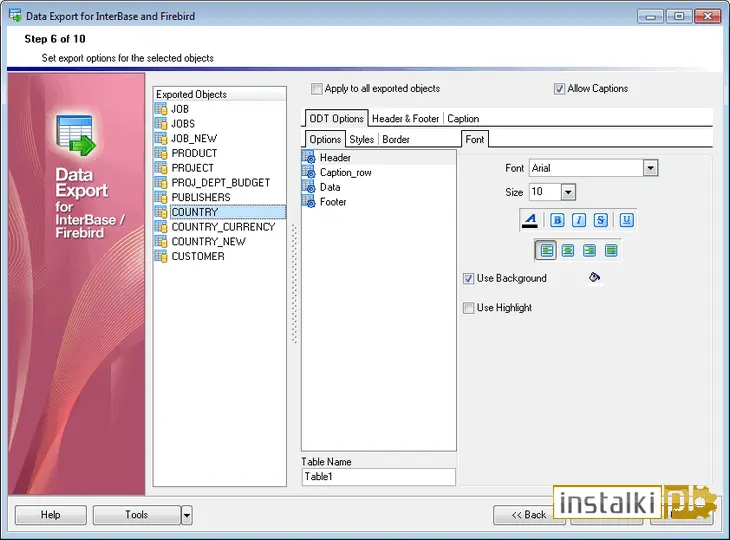Click the PROJ_DEPT_BUDGET table icon
This screenshot has width=730, height=540.
click(x=161, y=183)
